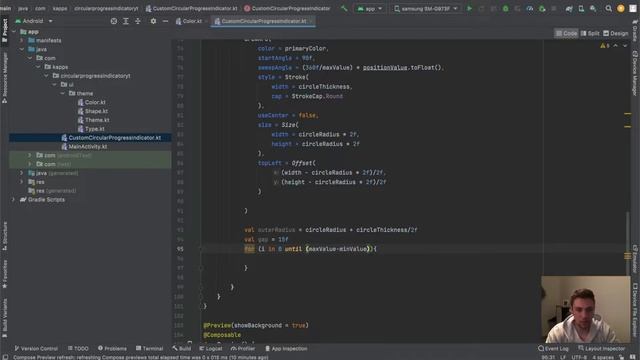Open the Layout Inspector button
Viewport: 640px width, 360px height.
602,349
